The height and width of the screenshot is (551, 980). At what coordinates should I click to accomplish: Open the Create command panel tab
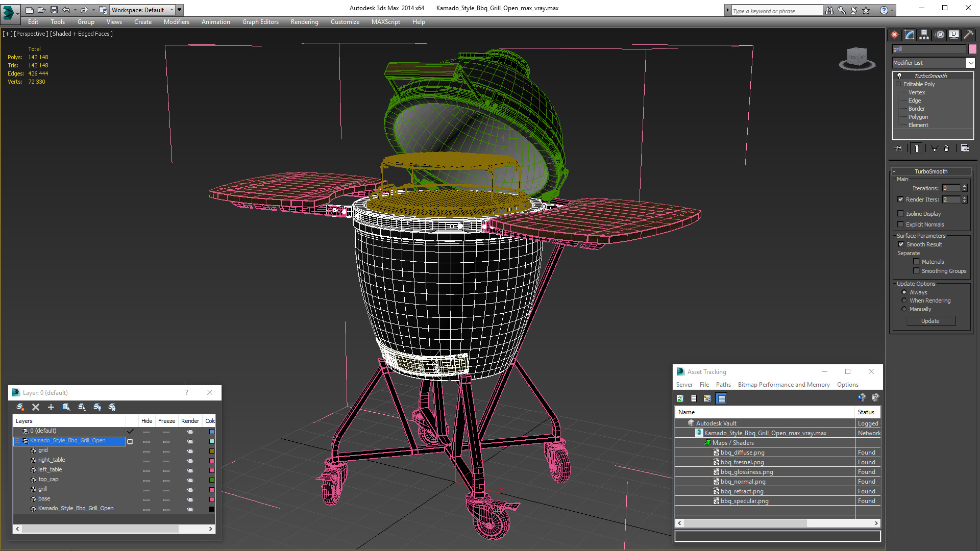pos(895,35)
